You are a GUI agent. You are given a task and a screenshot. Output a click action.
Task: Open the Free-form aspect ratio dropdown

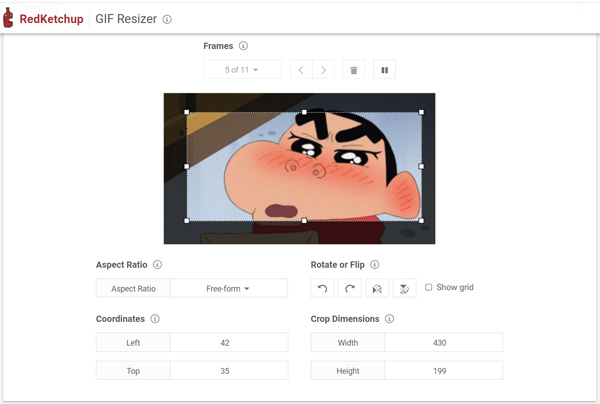pos(228,288)
